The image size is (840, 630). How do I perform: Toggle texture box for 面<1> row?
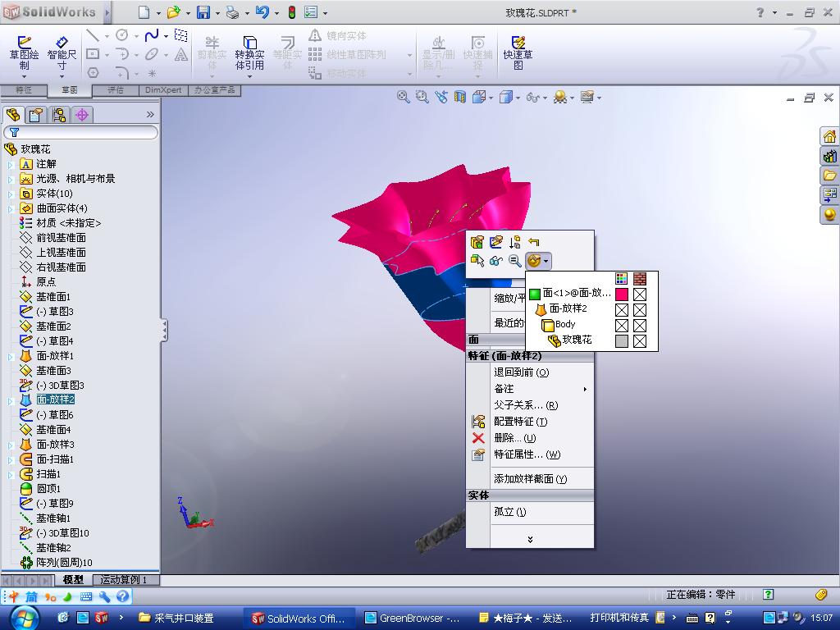pos(640,294)
